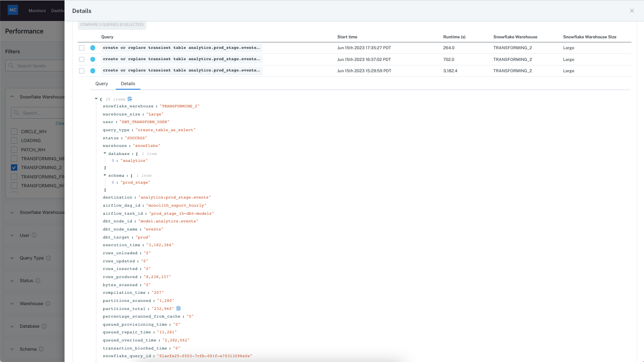Click info icon next to Status filter
Viewport: 644px width, 362px height.
point(38,280)
